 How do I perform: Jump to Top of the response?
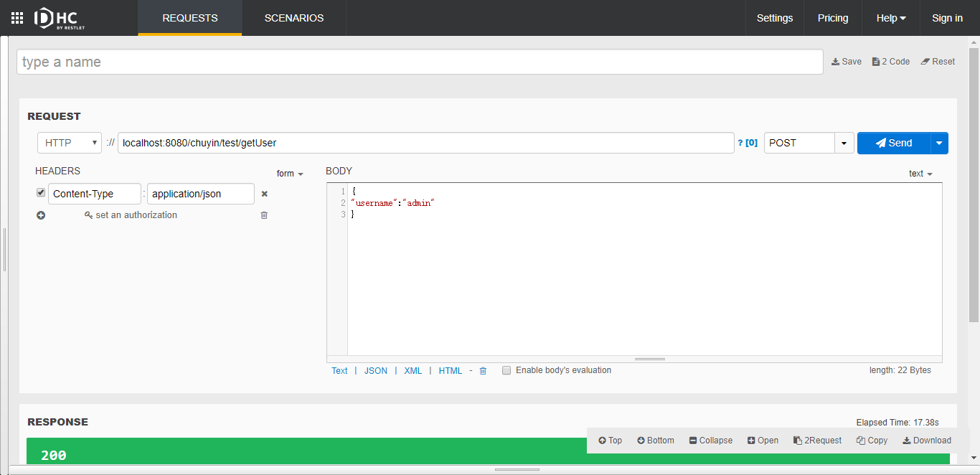(x=610, y=441)
